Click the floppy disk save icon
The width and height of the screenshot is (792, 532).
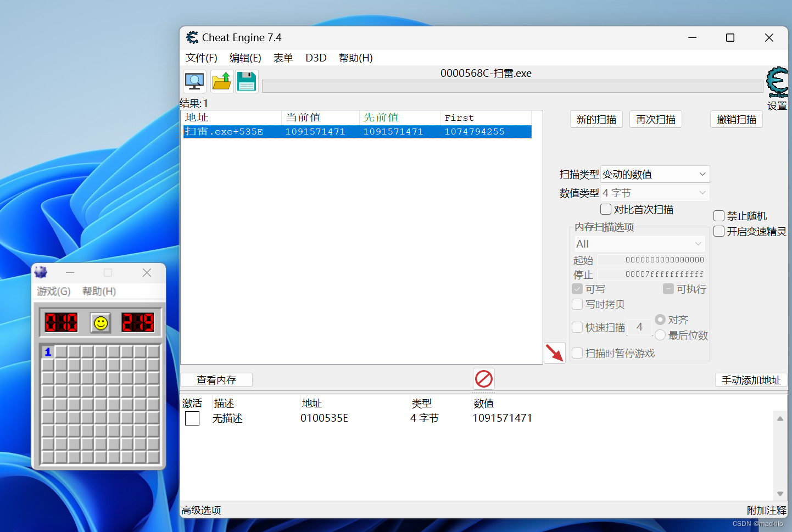click(247, 81)
